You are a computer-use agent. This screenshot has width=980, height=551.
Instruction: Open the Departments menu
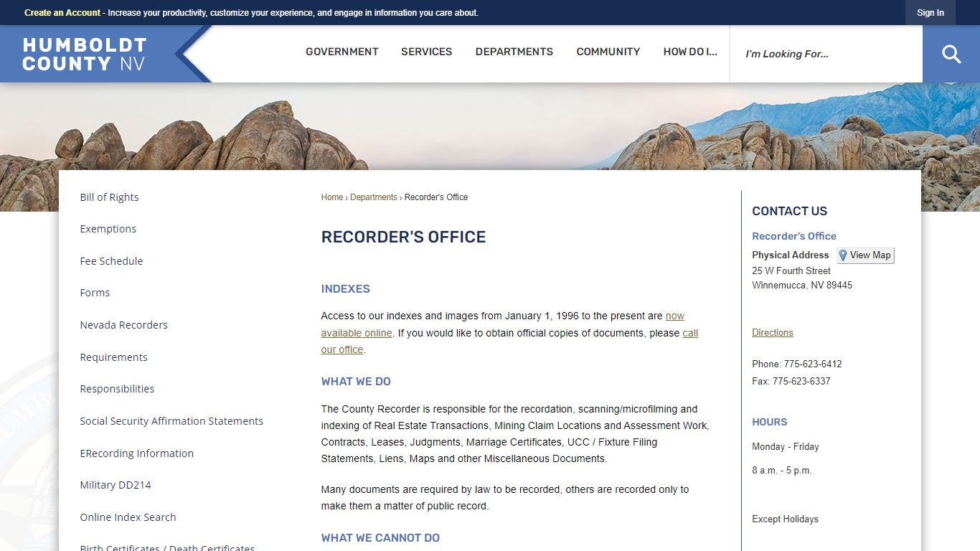click(514, 52)
